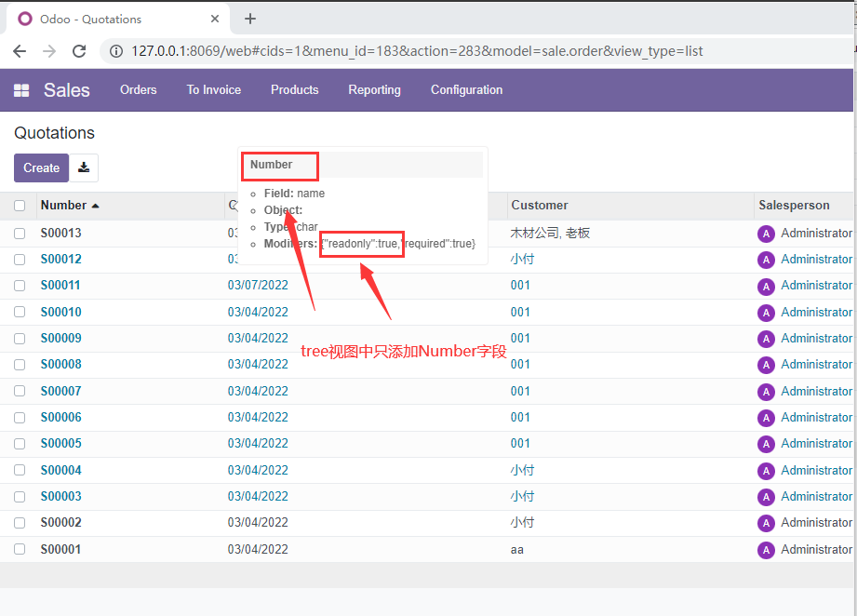857x616 pixels.
Task: Click the browser forward arrow
Action: point(49,51)
